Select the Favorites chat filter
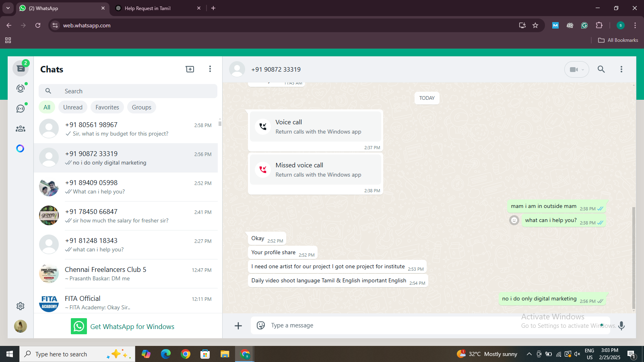The width and height of the screenshot is (644, 362). point(107,107)
